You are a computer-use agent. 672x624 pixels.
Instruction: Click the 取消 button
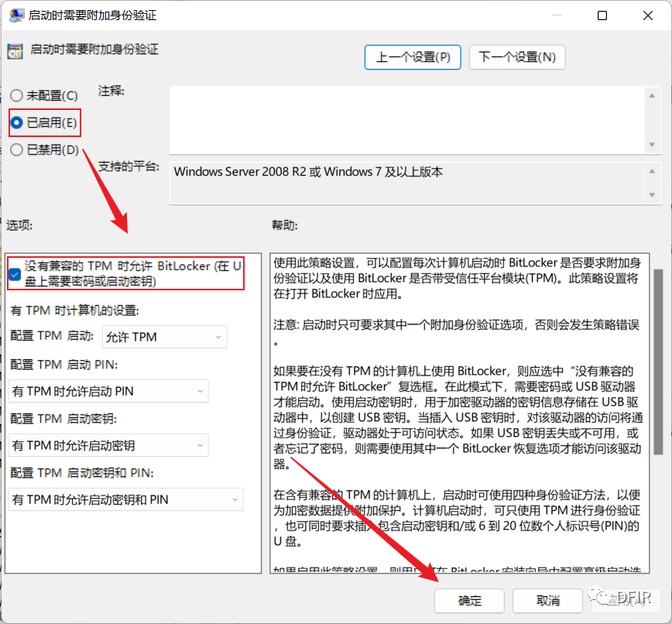click(547, 601)
